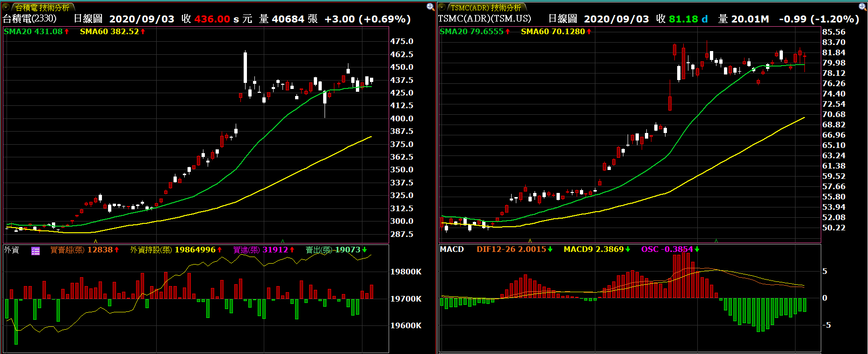Click the -0.99 (-1.20%) change value
The height and width of the screenshot is (354, 868).
[x=819, y=19]
